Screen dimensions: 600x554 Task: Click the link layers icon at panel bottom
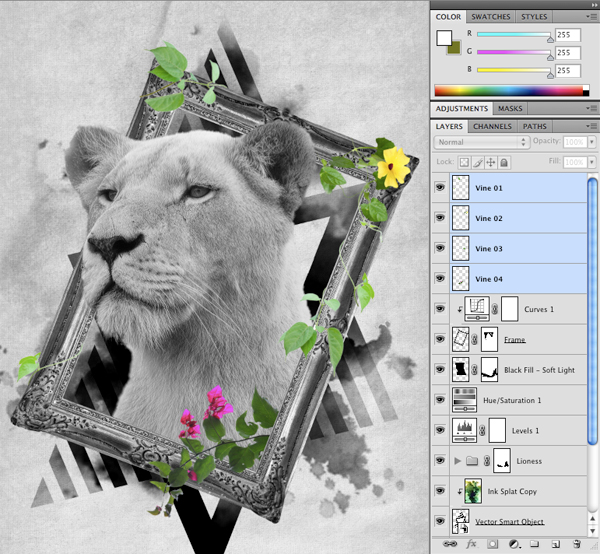450,544
